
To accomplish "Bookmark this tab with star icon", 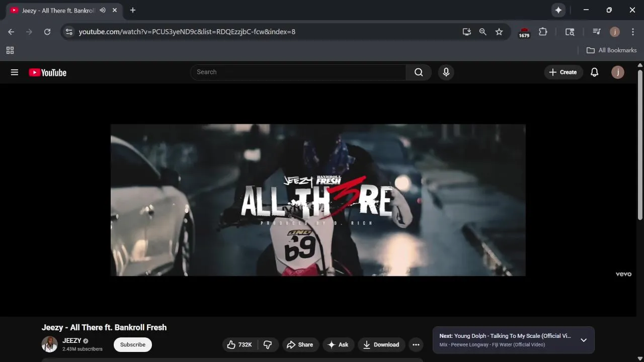I will pos(499,32).
